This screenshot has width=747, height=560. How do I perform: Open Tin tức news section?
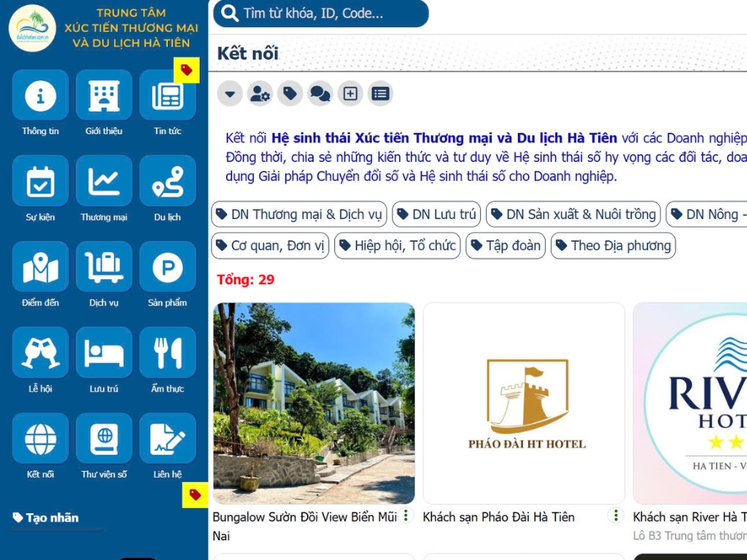(167, 96)
